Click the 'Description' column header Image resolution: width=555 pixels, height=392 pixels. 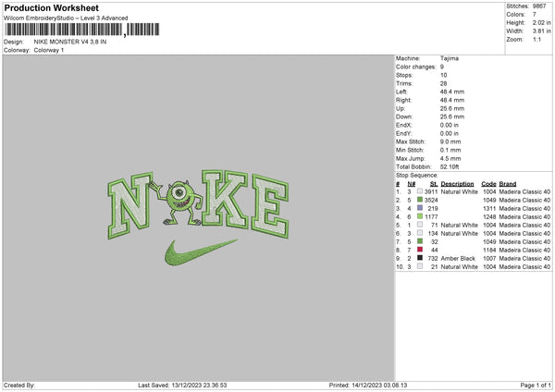click(x=457, y=184)
